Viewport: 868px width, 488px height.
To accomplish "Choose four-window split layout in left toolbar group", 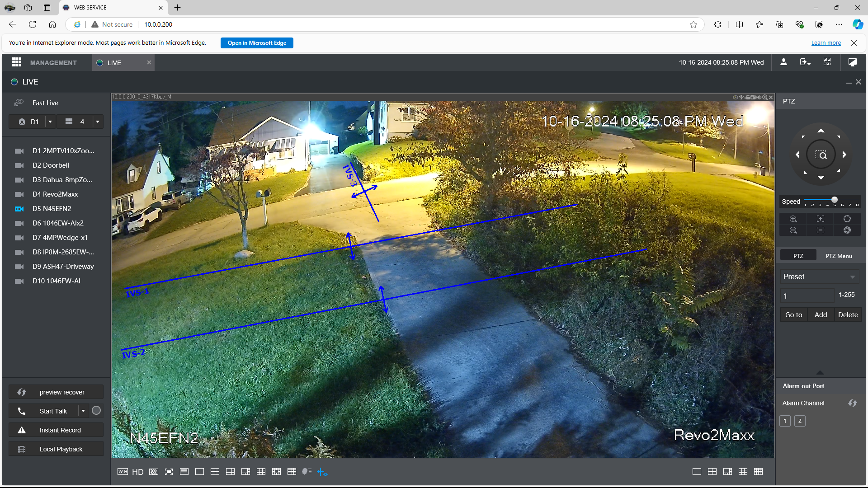I will (215, 472).
